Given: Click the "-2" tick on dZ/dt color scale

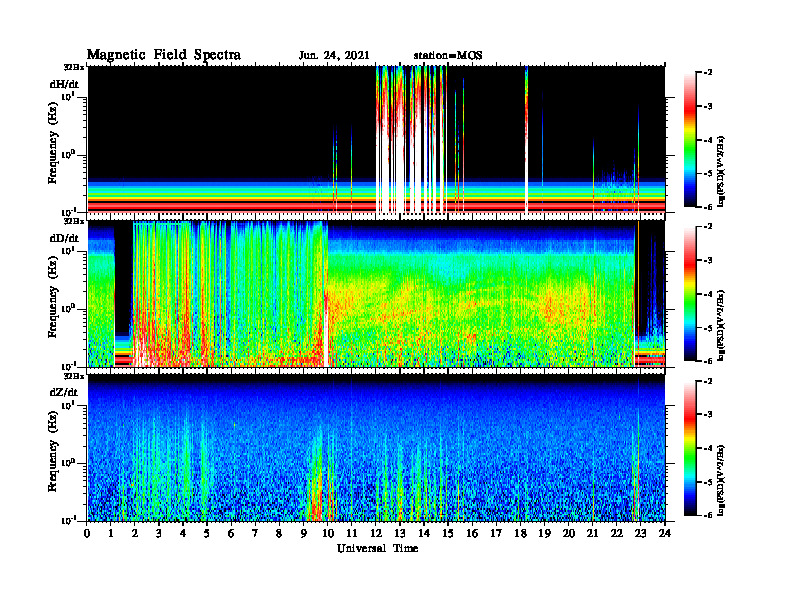Looking at the screenshot, I should (708, 381).
